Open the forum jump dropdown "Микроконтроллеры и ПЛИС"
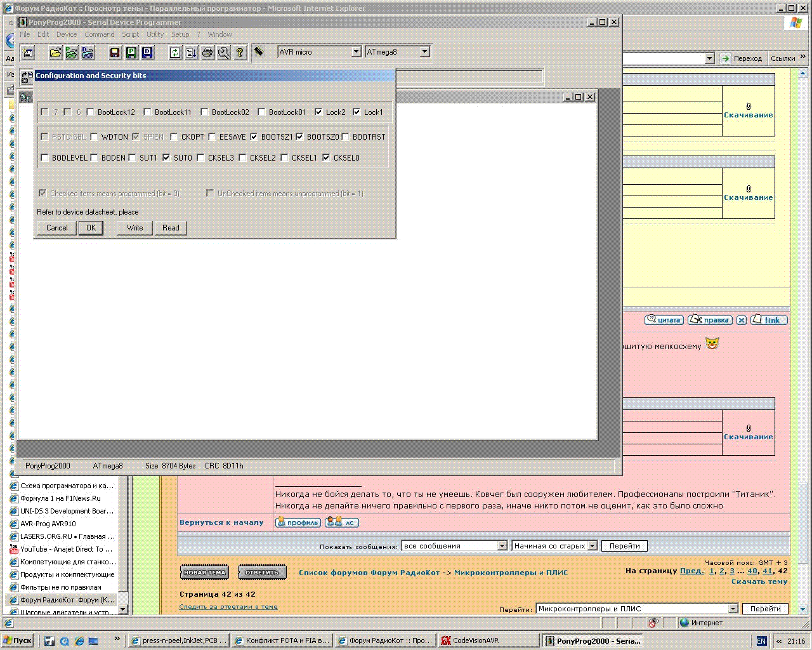This screenshot has height=650, width=812. tap(733, 609)
